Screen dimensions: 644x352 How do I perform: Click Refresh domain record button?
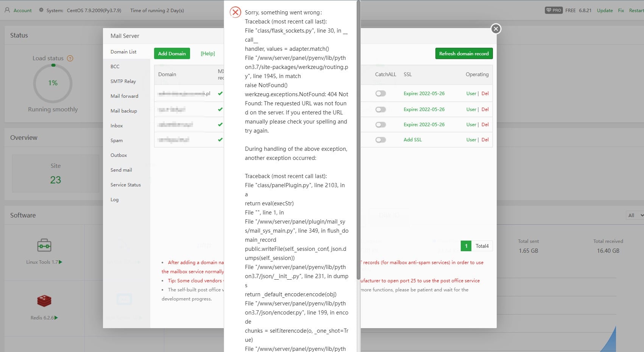click(x=464, y=53)
